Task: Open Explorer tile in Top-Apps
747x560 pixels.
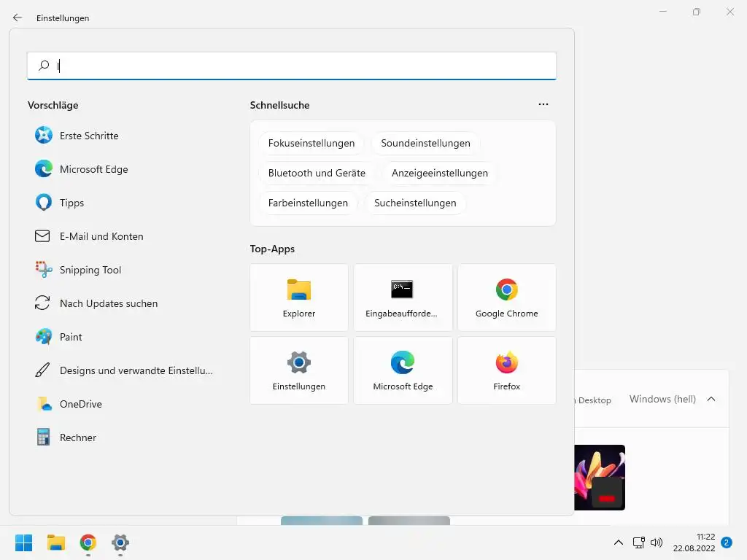Action: pyautogui.click(x=298, y=297)
